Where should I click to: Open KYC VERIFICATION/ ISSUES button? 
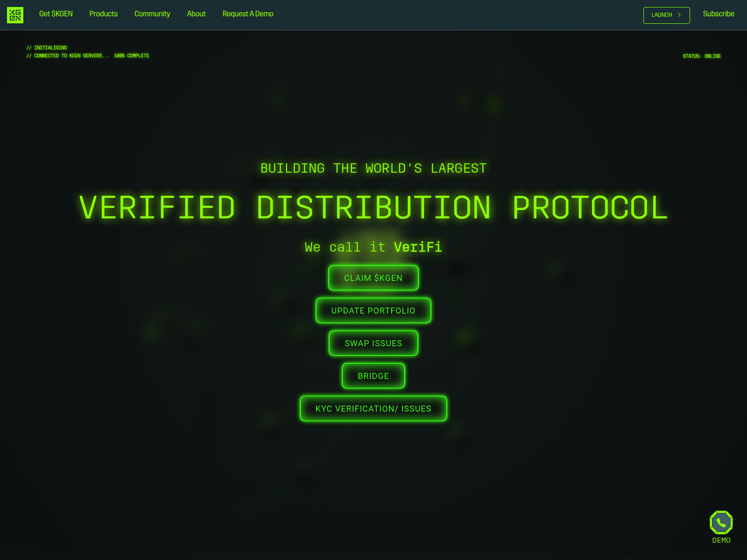(373, 408)
